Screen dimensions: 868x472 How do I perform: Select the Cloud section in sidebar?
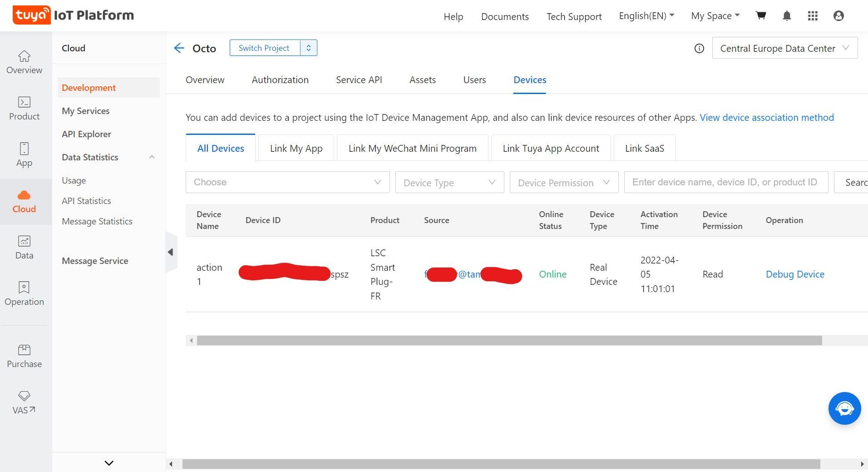click(x=24, y=201)
